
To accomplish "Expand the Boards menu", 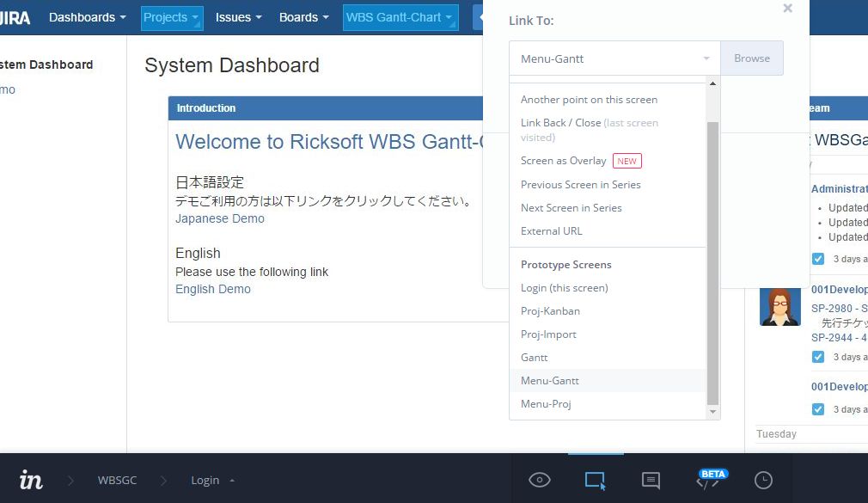I will pyautogui.click(x=304, y=18).
